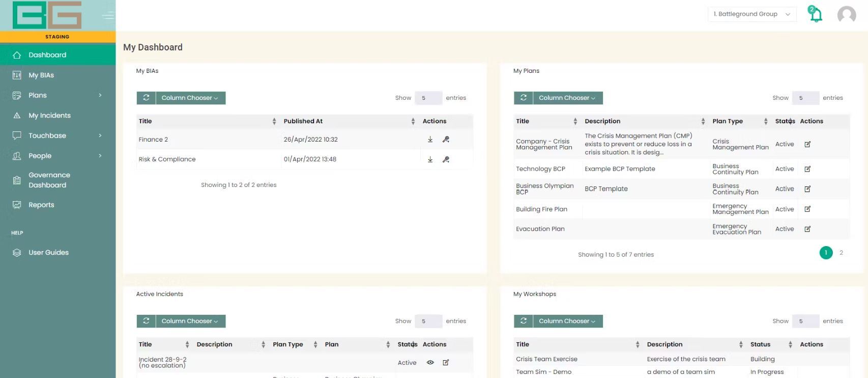The image size is (868, 378).
Task: Open Column Chooser in My Plans
Action: (x=567, y=98)
